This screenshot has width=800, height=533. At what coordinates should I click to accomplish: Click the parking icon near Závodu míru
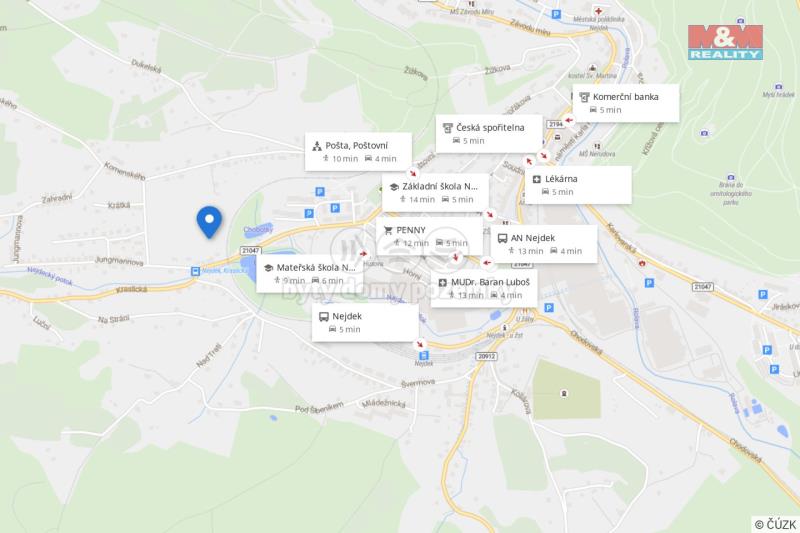point(556,15)
